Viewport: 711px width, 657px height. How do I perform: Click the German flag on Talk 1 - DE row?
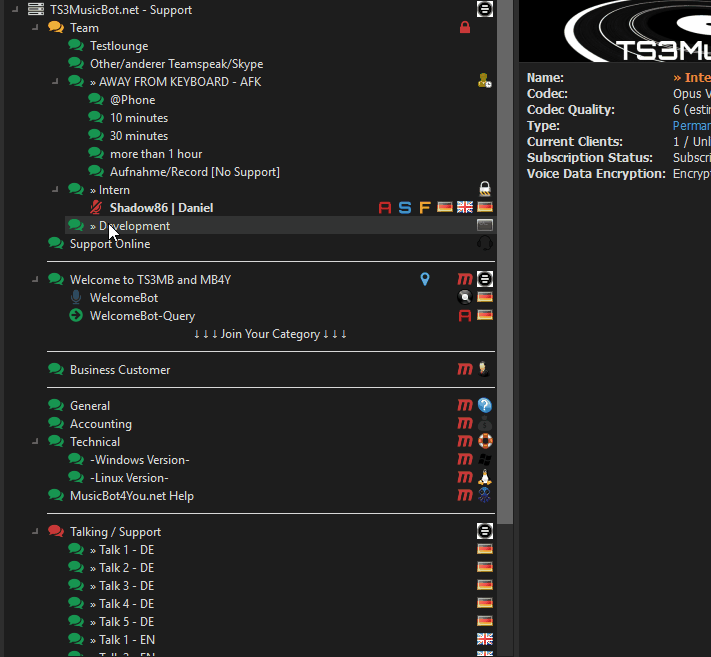pyautogui.click(x=485, y=550)
